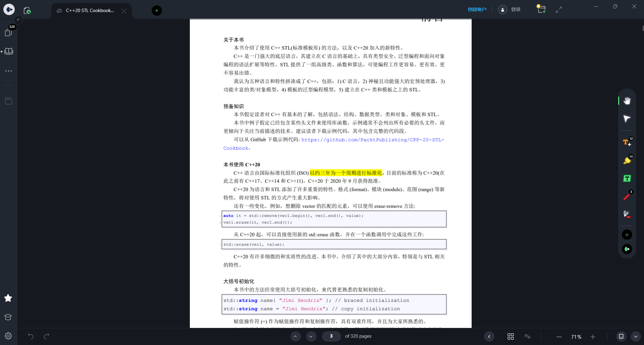The image size is (644, 345).
Task: Add a tool with the toolbar plus
Action: (627, 235)
